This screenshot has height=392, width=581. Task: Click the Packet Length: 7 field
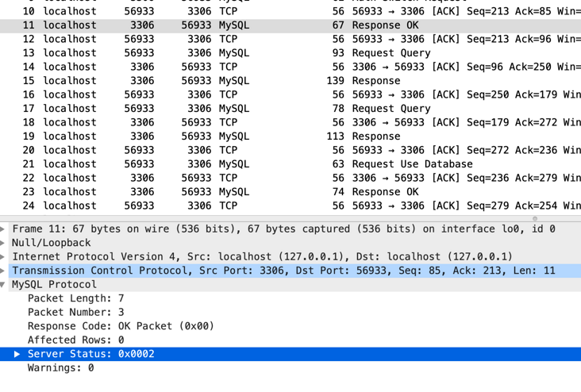pyautogui.click(x=76, y=298)
